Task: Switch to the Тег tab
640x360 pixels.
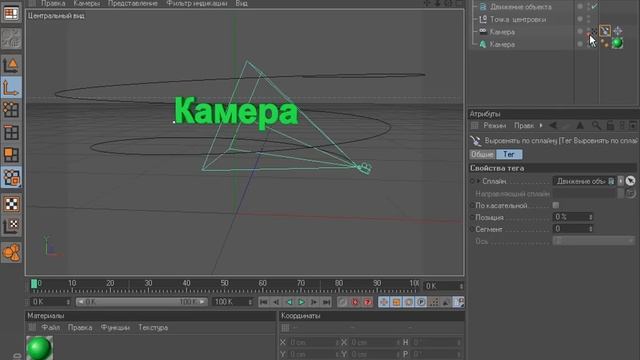Action: point(509,154)
